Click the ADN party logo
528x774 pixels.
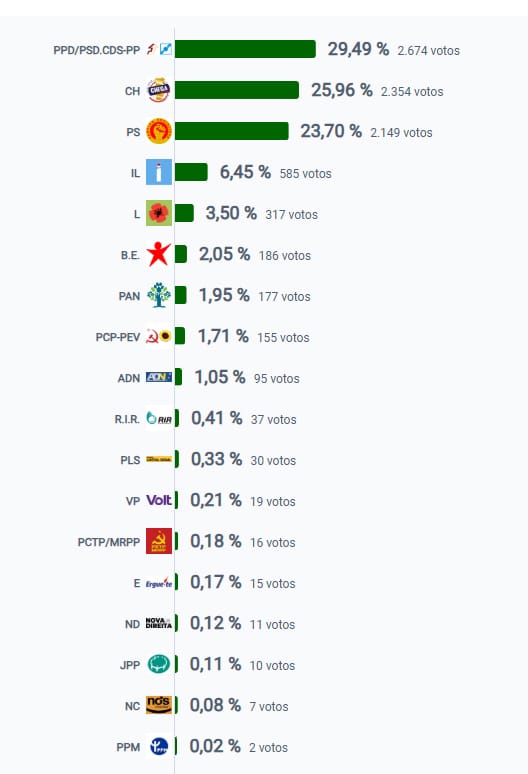click(x=159, y=377)
